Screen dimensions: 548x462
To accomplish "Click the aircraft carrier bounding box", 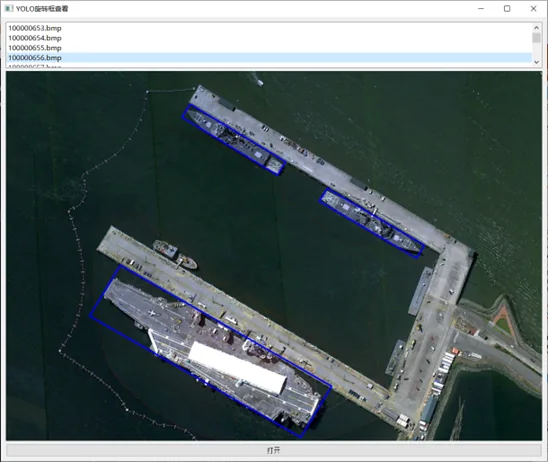I will pos(211,351).
